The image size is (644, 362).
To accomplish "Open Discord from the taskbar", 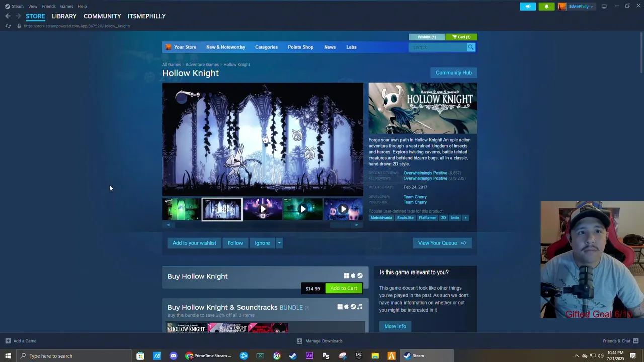I will (x=173, y=356).
